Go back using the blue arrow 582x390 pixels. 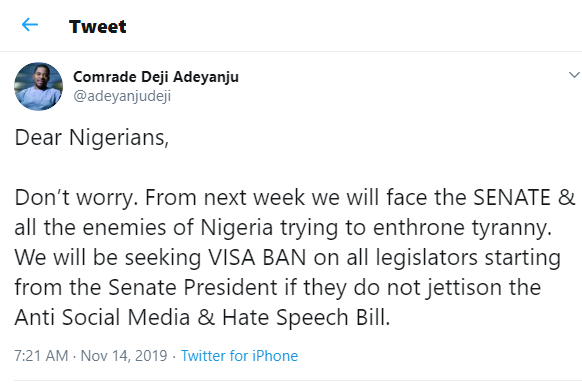(30, 25)
